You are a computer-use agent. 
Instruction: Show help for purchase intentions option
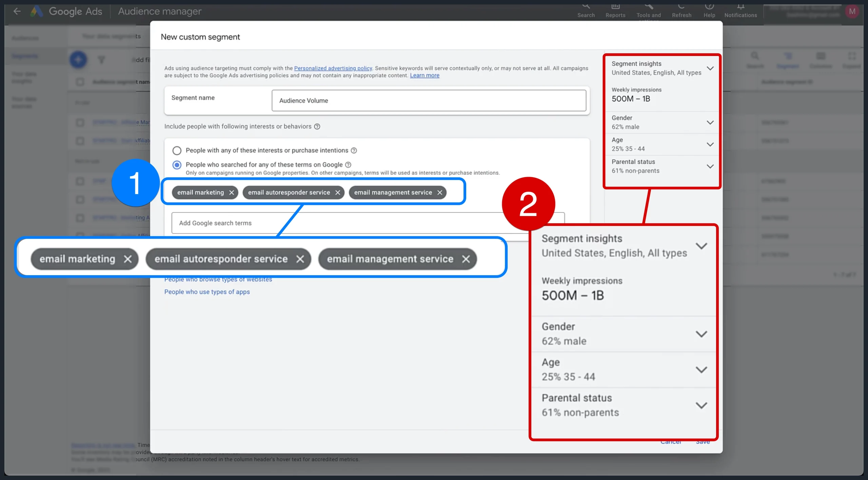pyautogui.click(x=354, y=150)
